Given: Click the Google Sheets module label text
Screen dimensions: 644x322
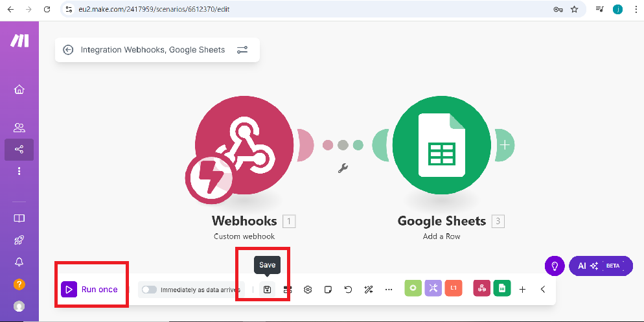Looking at the screenshot, I should 441,221.
